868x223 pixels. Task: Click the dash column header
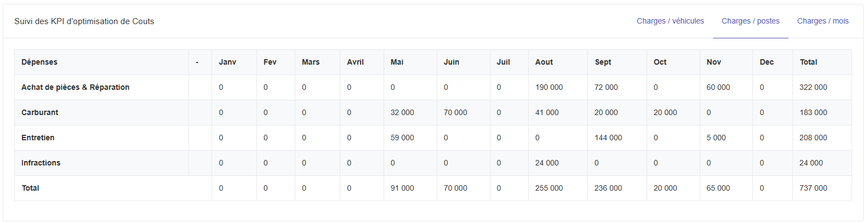(x=197, y=62)
